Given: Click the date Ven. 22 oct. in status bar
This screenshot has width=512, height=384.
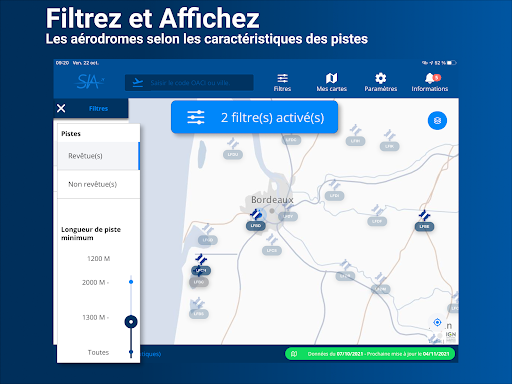Looking at the screenshot, I should click(86, 63).
